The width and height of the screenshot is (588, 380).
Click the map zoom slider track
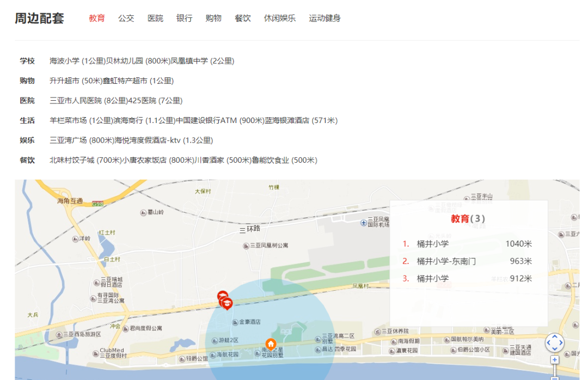coord(555,370)
